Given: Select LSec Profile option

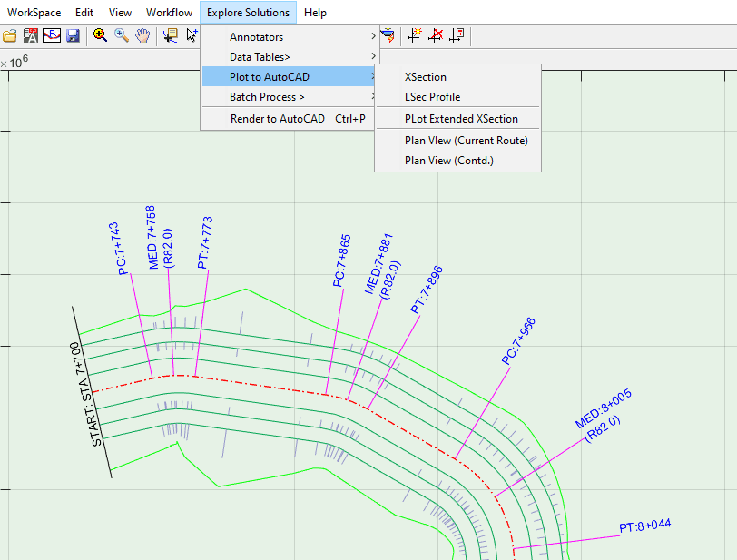Looking at the screenshot, I should coord(432,97).
